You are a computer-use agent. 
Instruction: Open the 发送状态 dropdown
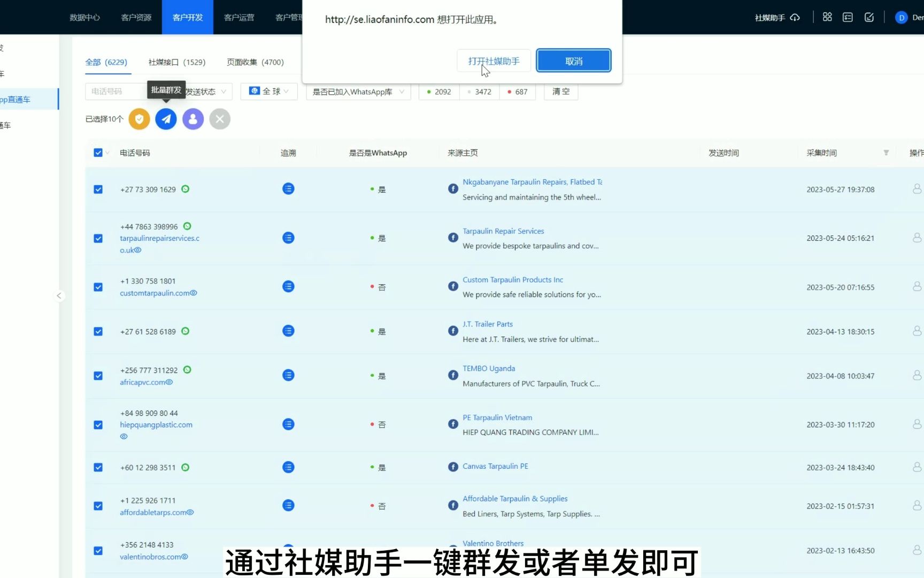206,92
